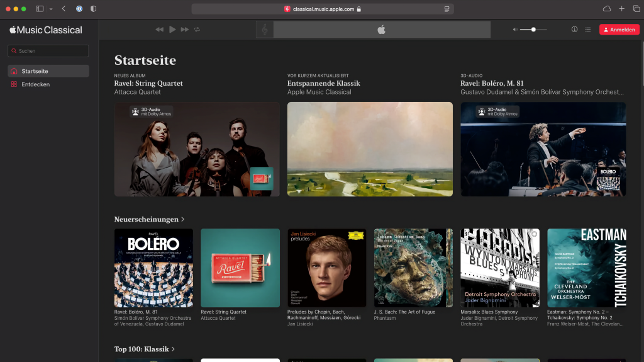Adjust the volume slider
The height and width of the screenshot is (362, 644).
pyautogui.click(x=533, y=30)
